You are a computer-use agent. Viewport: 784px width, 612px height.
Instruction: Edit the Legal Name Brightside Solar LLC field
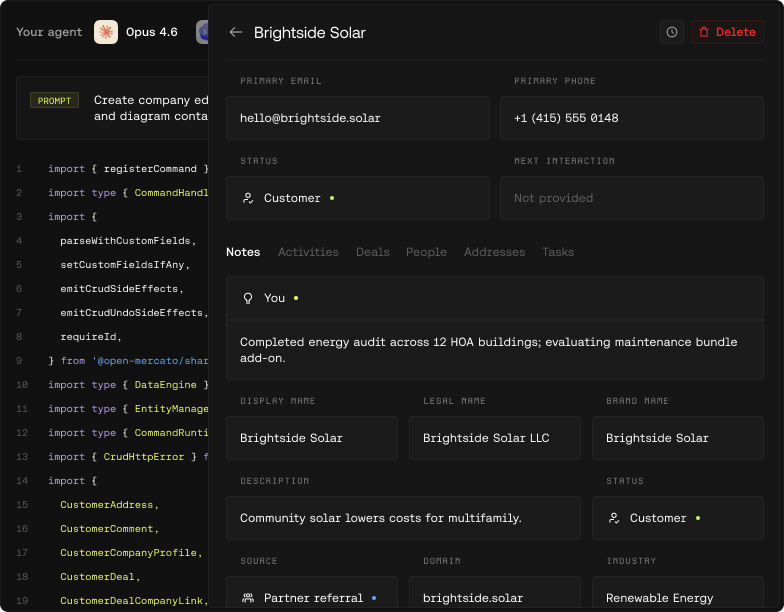tap(494, 438)
